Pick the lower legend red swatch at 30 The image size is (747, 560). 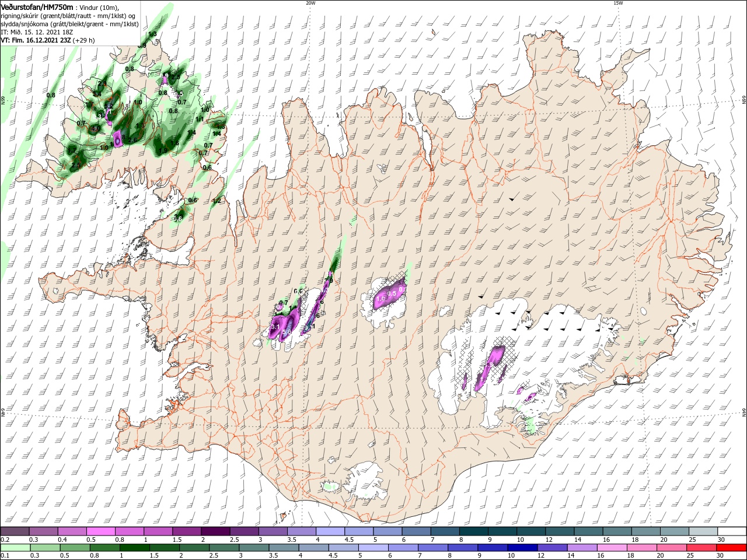[732, 548]
